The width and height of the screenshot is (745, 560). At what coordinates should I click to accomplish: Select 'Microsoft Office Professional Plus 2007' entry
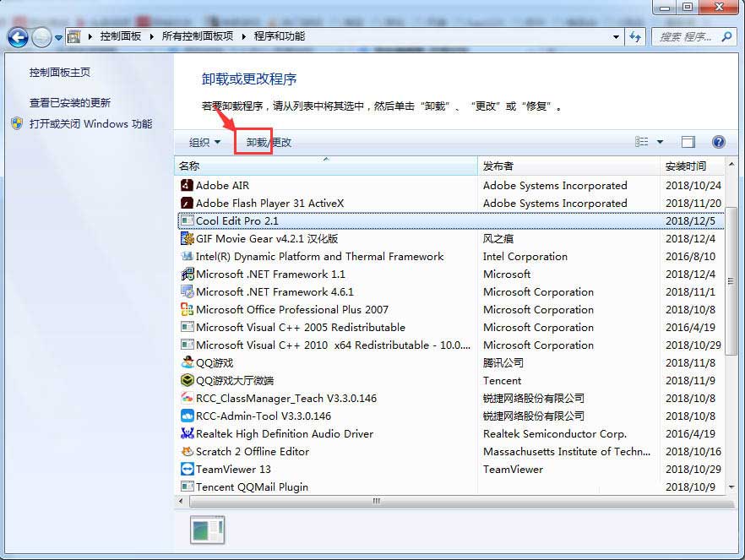pyautogui.click(x=292, y=310)
